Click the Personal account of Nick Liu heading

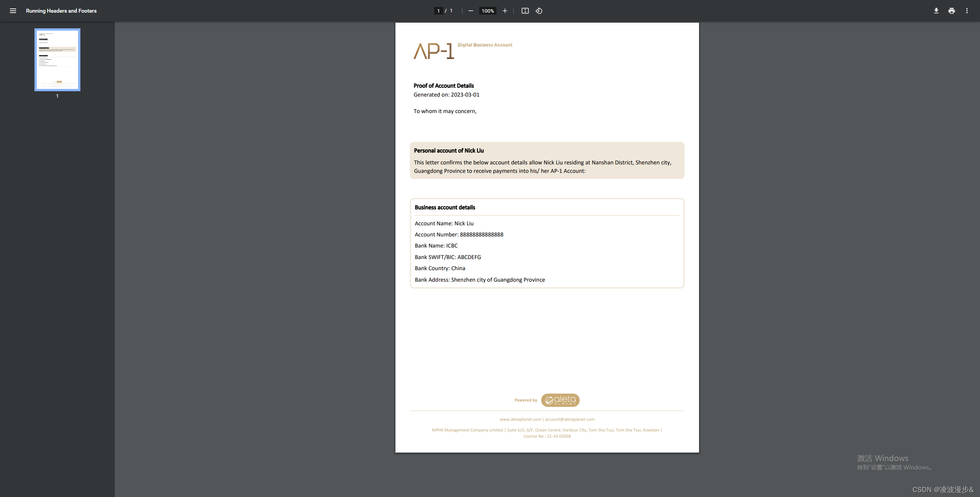(449, 151)
